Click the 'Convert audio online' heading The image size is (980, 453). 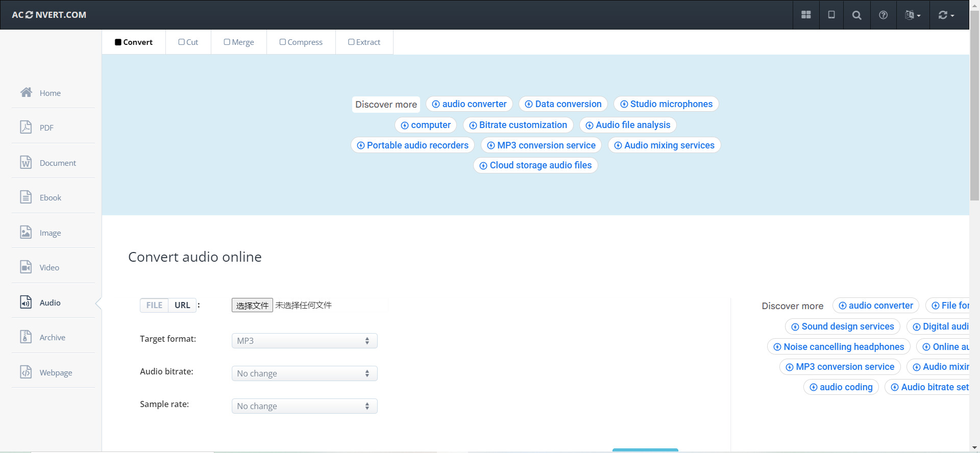(x=195, y=257)
